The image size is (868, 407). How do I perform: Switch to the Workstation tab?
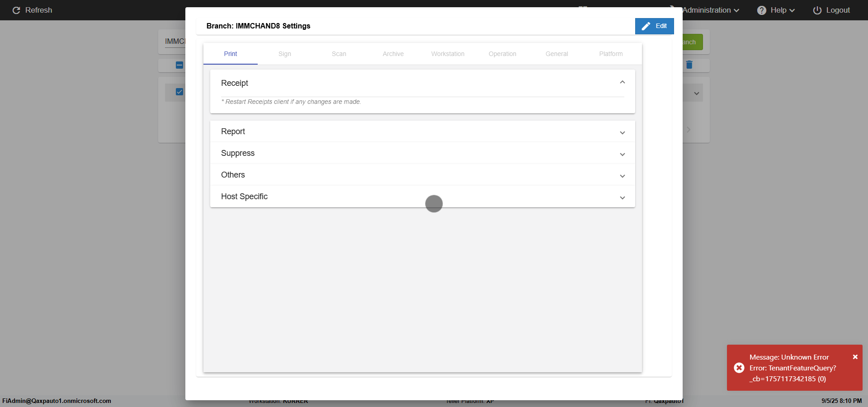coord(448,54)
